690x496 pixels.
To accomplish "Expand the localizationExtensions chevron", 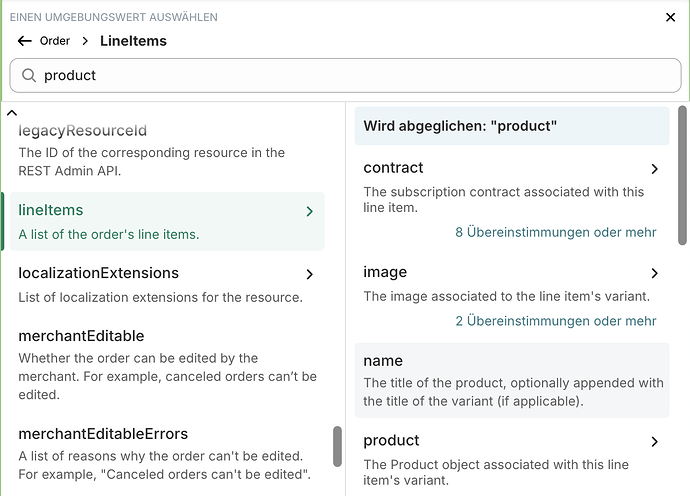I will [x=309, y=274].
